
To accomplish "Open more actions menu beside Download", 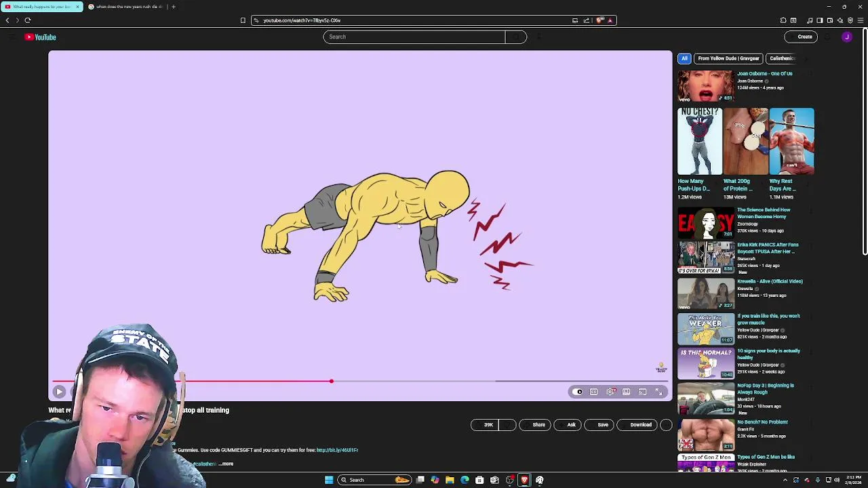I will (666, 425).
